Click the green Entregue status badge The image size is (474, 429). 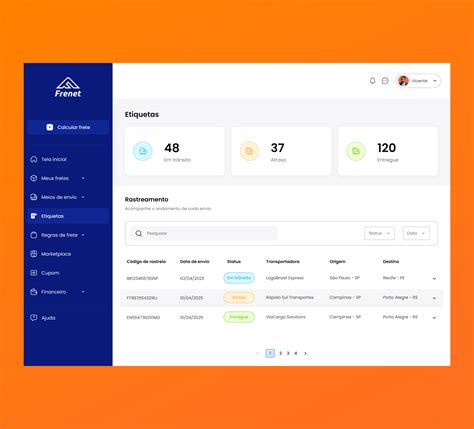239,317
